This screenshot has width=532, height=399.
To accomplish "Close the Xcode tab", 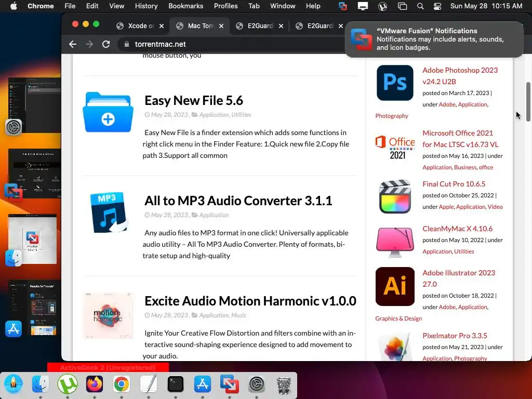I will (x=162, y=26).
